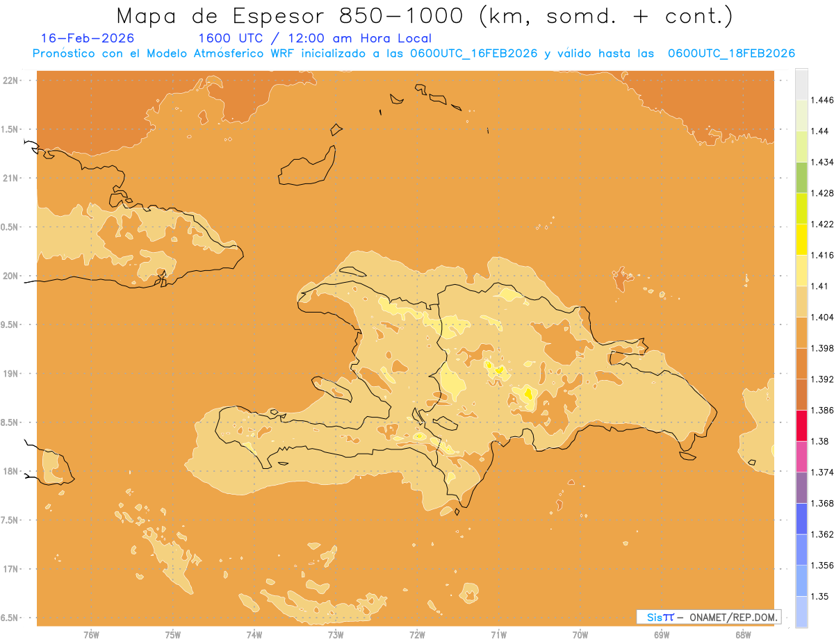Viewport: 834px width, 644px height.
Task: Select the purple swatch between 1.368 and 1.374
Action: tap(801, 487)
